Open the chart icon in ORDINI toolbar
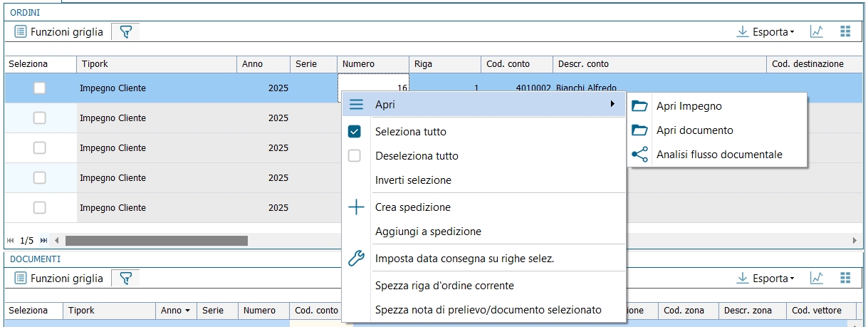Screen dimensions: 868x327 (817, 31)
